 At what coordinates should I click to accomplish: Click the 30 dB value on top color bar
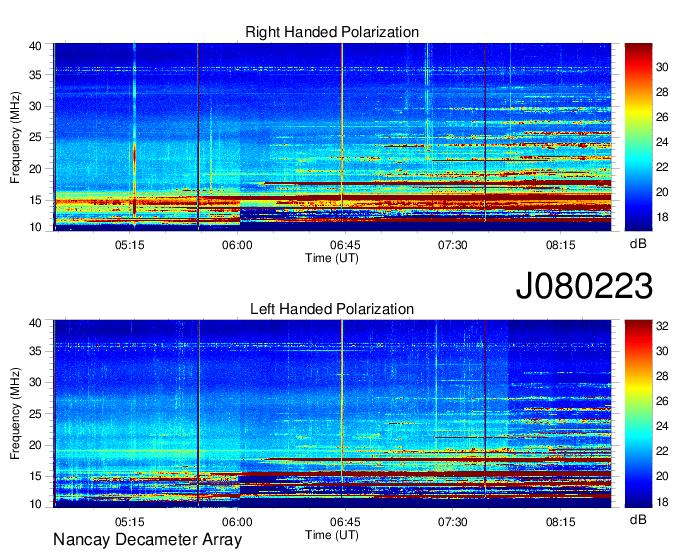point(662,67)
